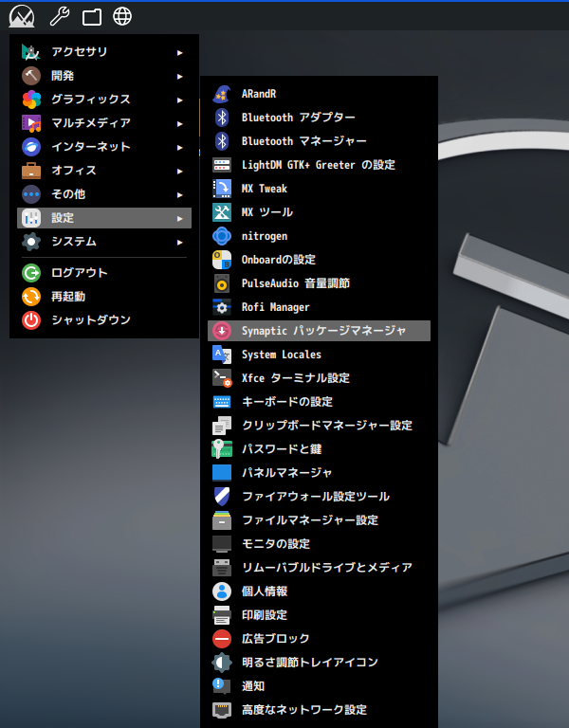Expand the グラフィックス submenu arrow
This screenshot has height=728, width=569.
pos(180,100)
